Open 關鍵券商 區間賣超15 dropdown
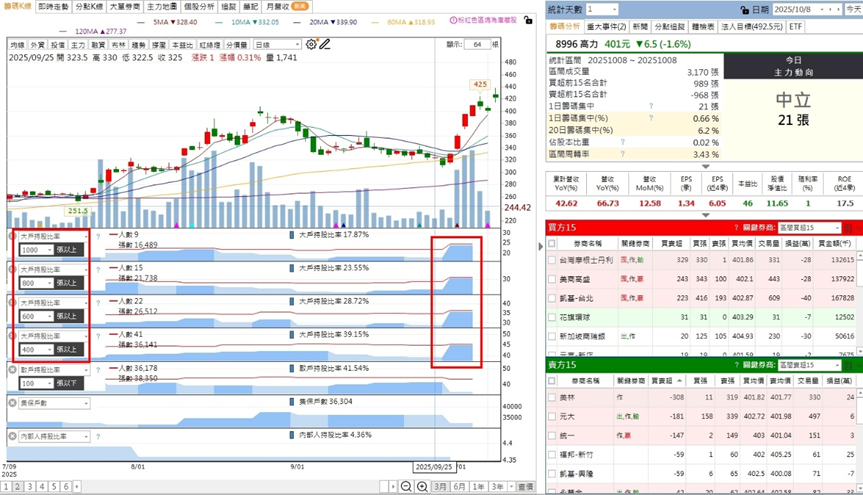The width and height of the screenshot is (863, 495). coord(810,365)
